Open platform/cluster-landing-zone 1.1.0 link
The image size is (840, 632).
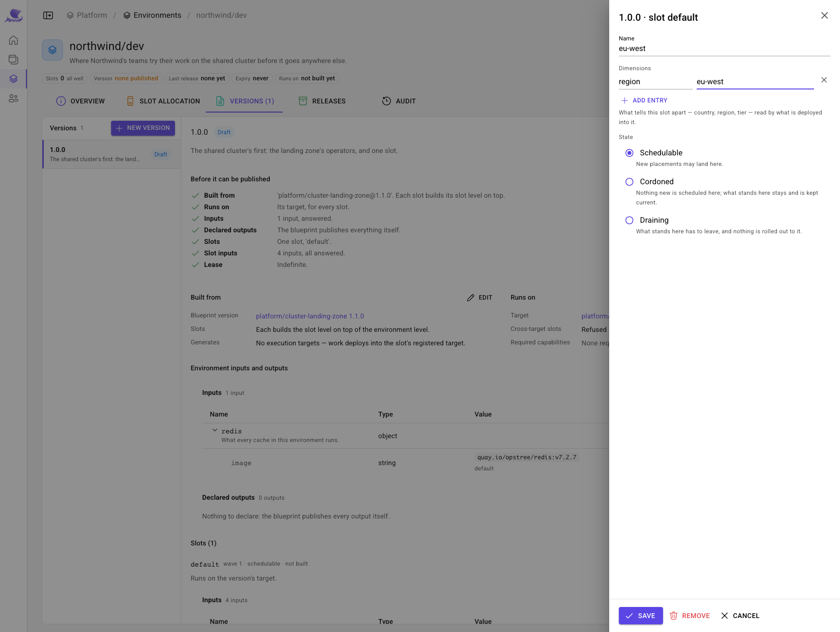click(x=310, y=316)
